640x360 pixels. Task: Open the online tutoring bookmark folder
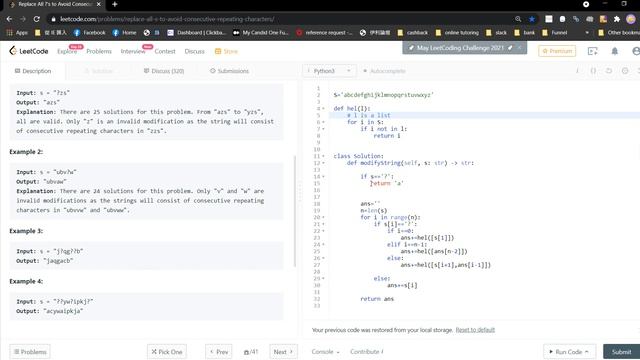click(457, 33)
